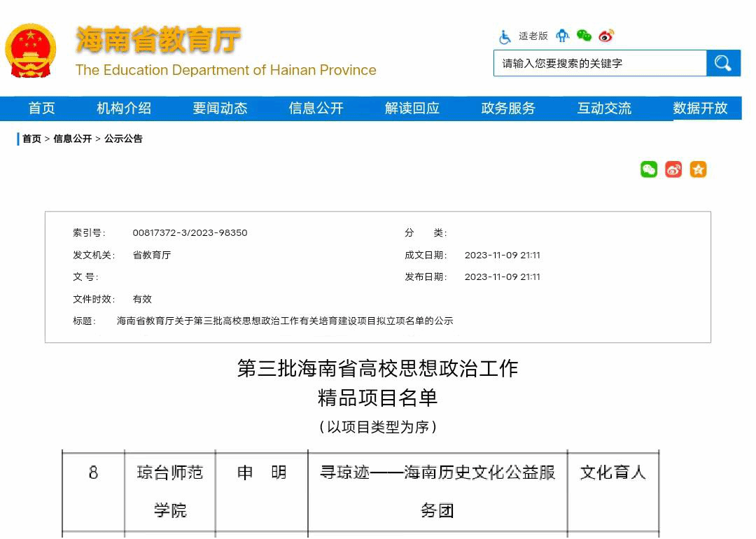
Task: Click the national emblem logo
Action: pyautogui.click(x=31, y=50)
